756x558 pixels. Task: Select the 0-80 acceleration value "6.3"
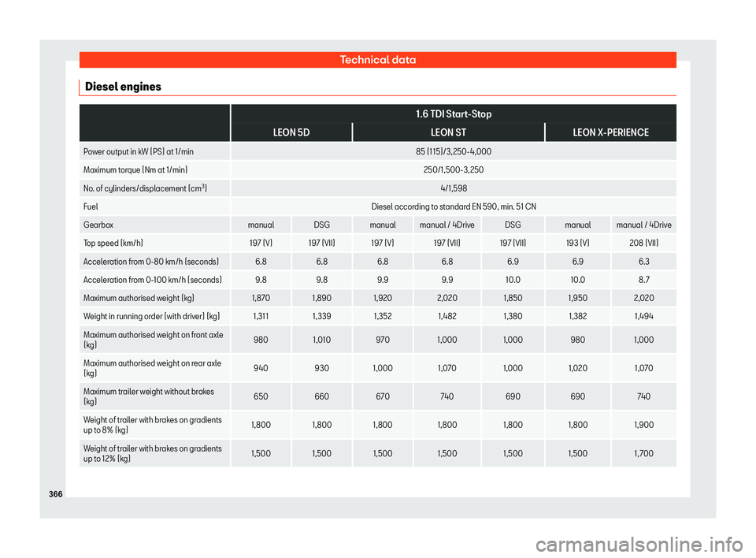click(643, 262)
